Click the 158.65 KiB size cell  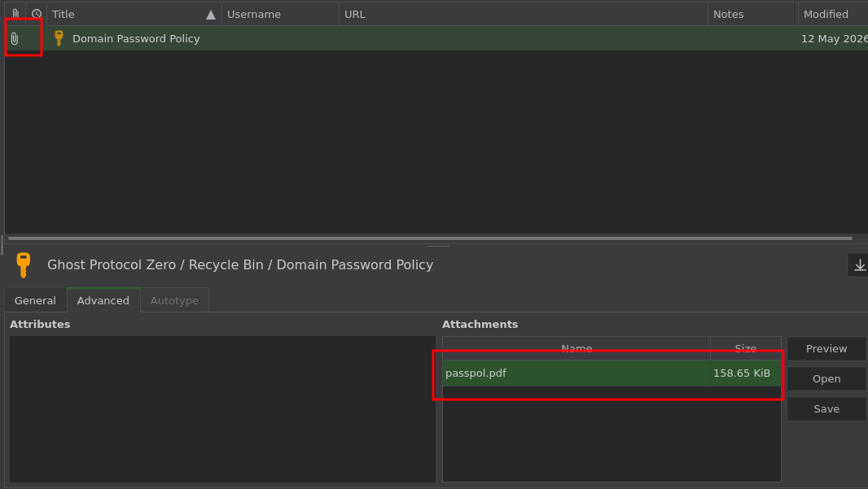[745, 373]
